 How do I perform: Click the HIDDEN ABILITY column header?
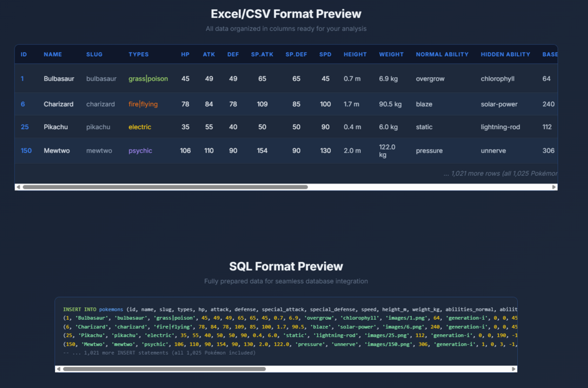[x=506, y=54]
